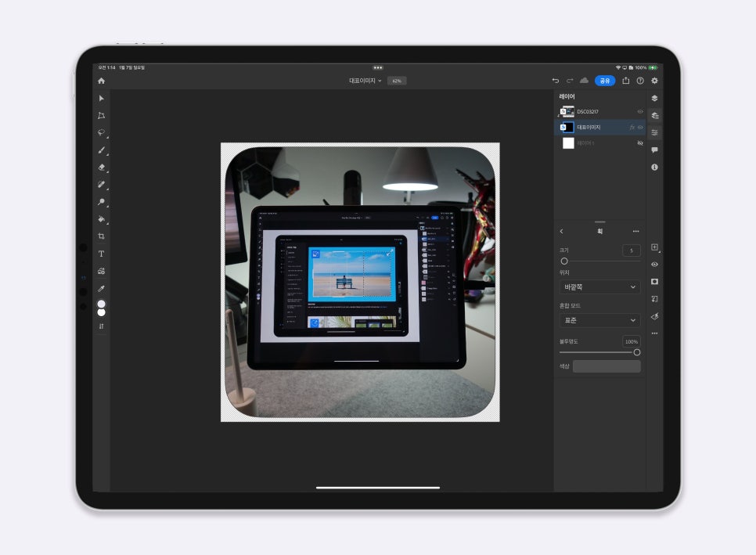Open the 바깥쪽 position dropdown
Screen dimensions: 756x555
click(599, 287)
